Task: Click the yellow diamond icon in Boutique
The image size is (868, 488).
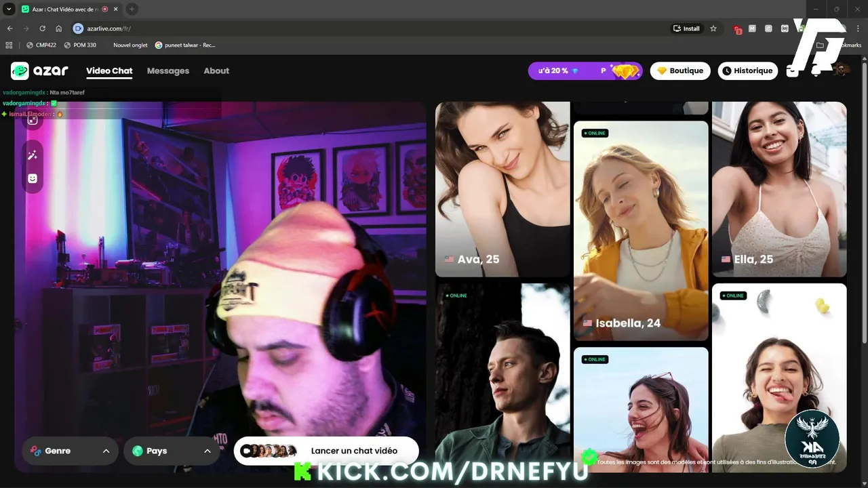Action: point(662,70)
